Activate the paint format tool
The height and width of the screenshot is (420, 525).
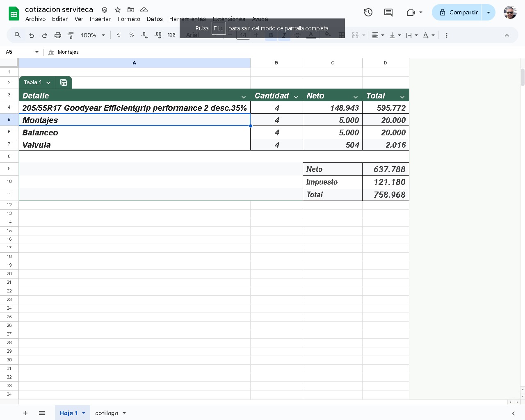(71, 35)
